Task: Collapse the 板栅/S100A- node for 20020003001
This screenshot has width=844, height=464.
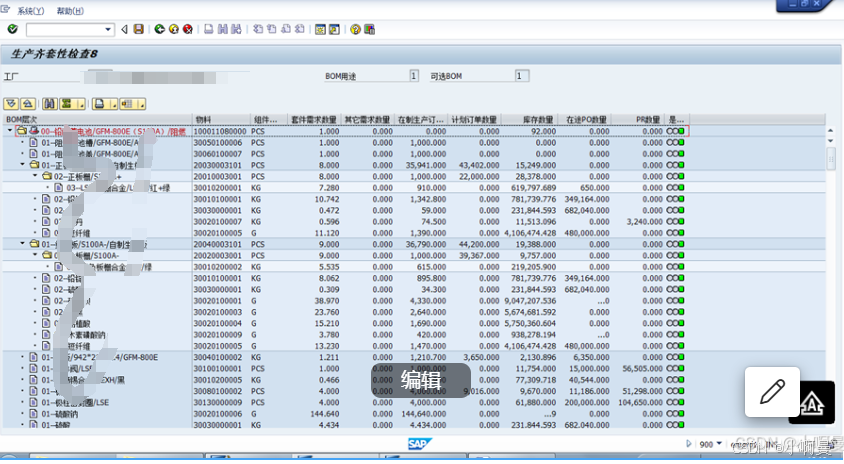Action: 35,255
